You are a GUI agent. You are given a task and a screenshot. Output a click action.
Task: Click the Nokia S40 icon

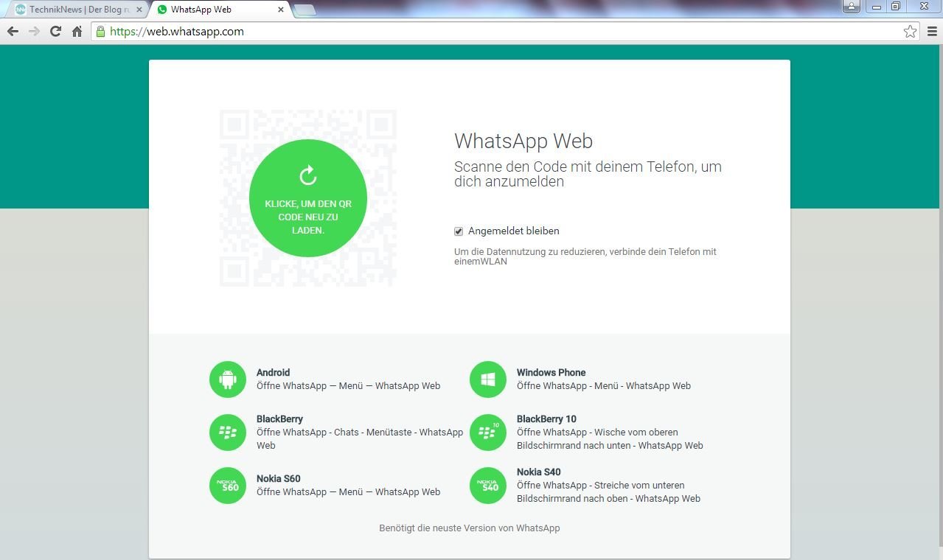[x=488, y=486]
